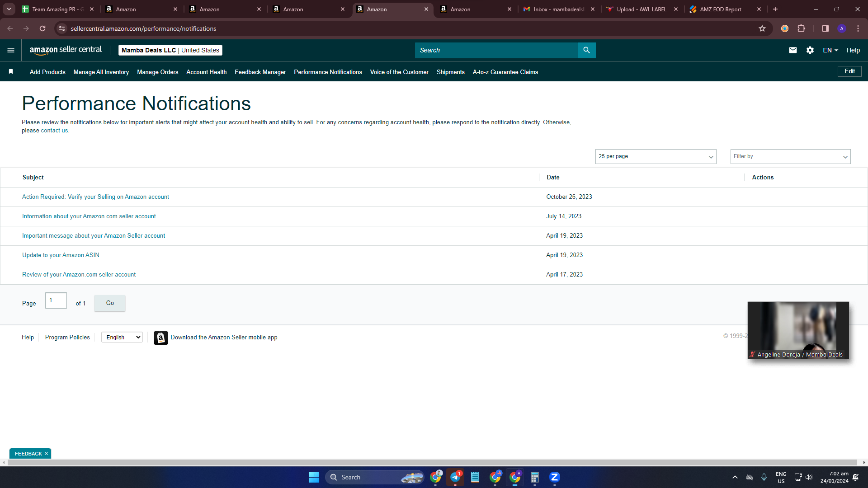Open the Action Required verify account notification
Screen dimensions: 868x488
point(95,197)
